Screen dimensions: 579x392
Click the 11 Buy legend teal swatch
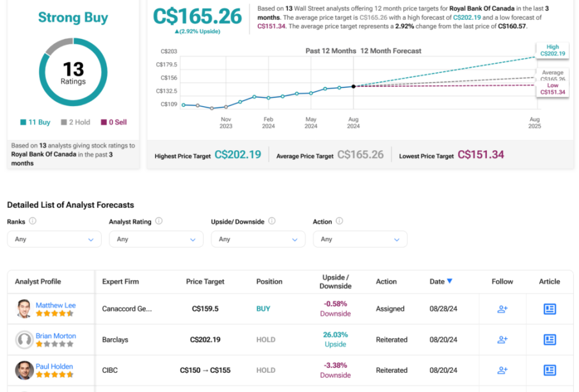23,122
